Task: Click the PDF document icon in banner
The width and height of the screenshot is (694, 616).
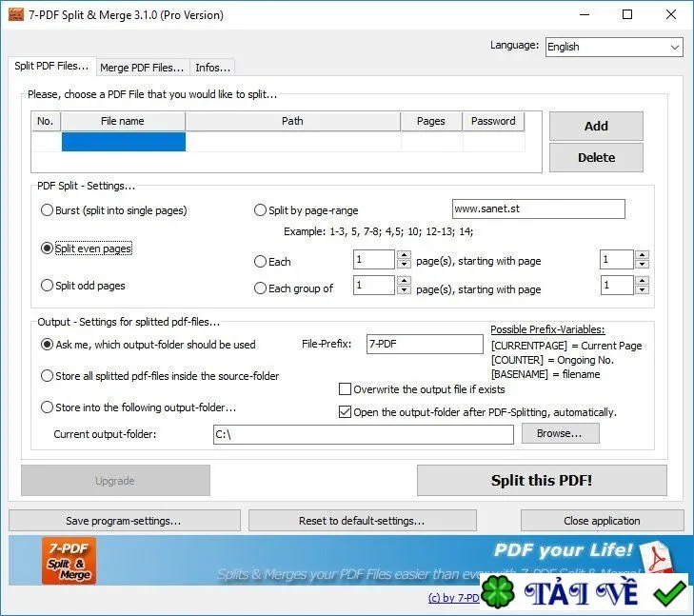Action: 658,559
